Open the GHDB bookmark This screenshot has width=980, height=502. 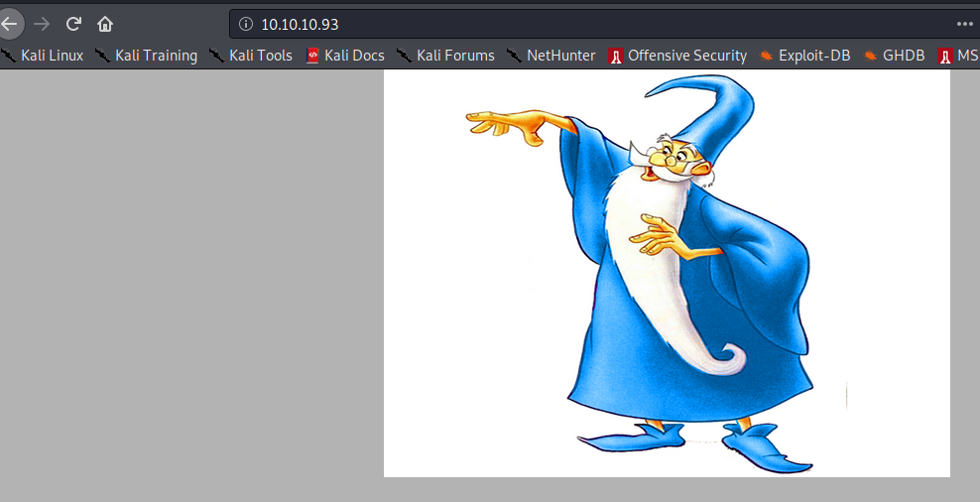click(894, 56)
